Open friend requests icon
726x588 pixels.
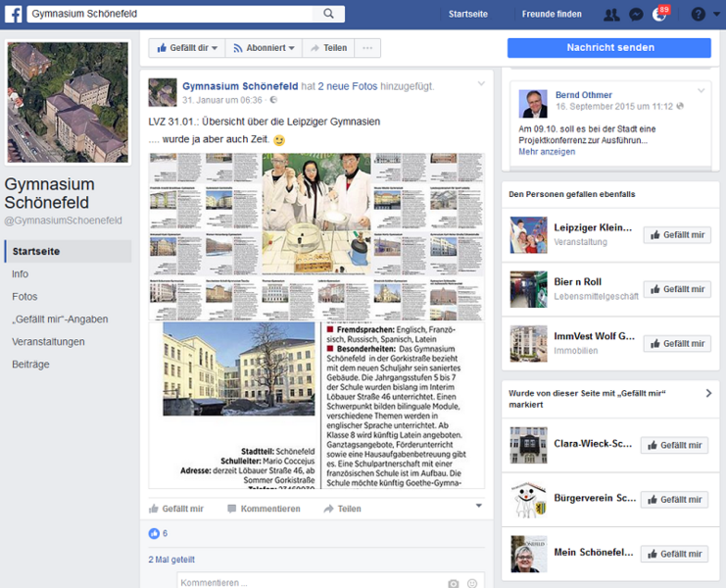[x=611, y=15]
